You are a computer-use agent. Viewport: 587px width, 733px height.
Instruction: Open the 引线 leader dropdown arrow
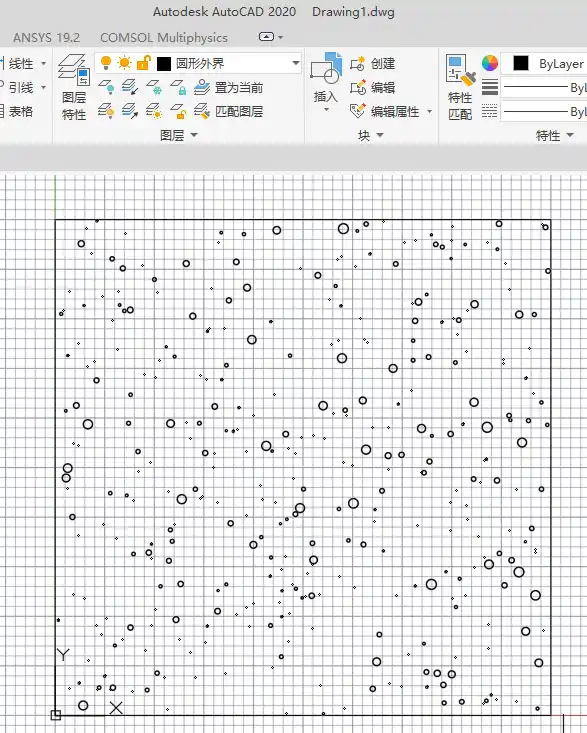[x=43, y=87]
